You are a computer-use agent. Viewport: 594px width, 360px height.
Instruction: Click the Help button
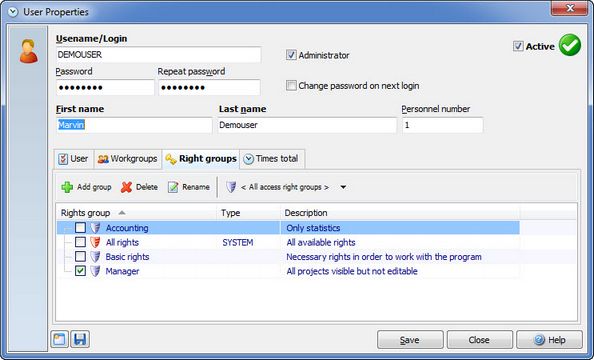[x=549, y=340]
